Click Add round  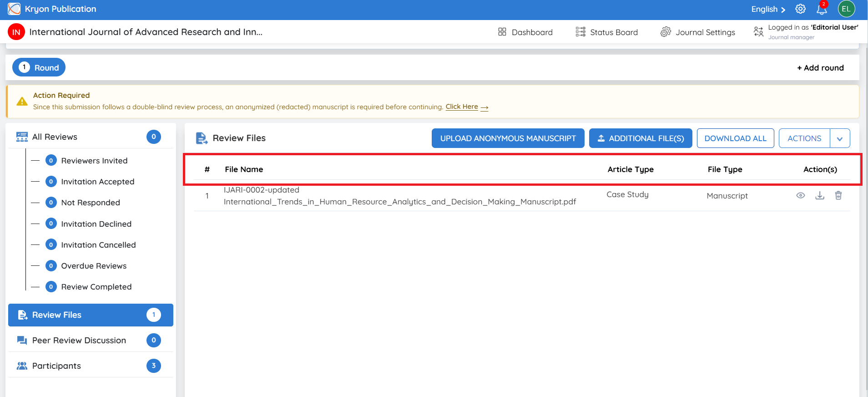pos(820,68)
